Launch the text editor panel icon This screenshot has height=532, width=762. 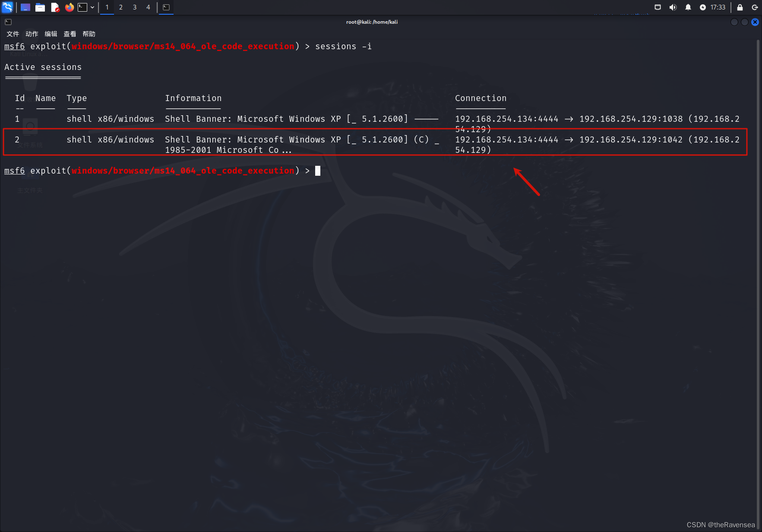tap(55, 7)
